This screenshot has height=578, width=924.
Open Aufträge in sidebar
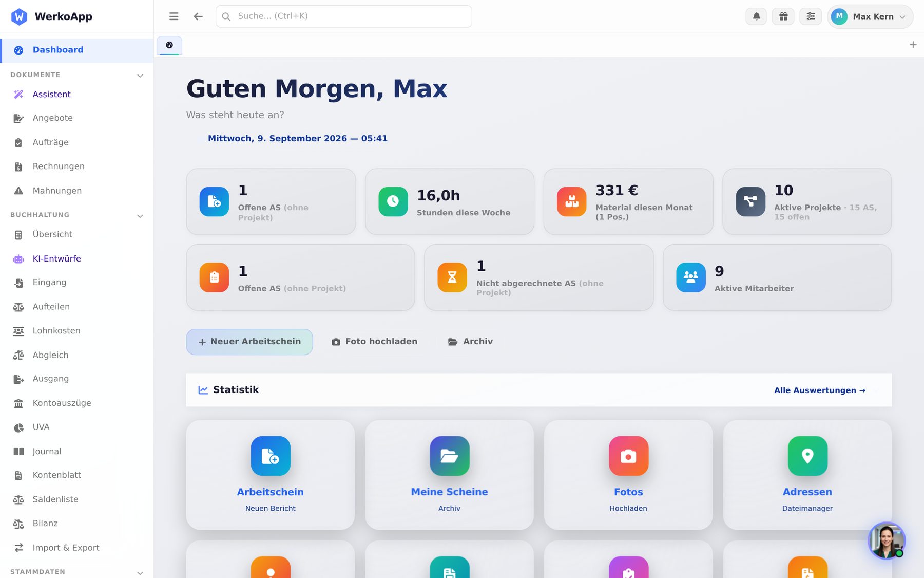[x=77, y=142]
